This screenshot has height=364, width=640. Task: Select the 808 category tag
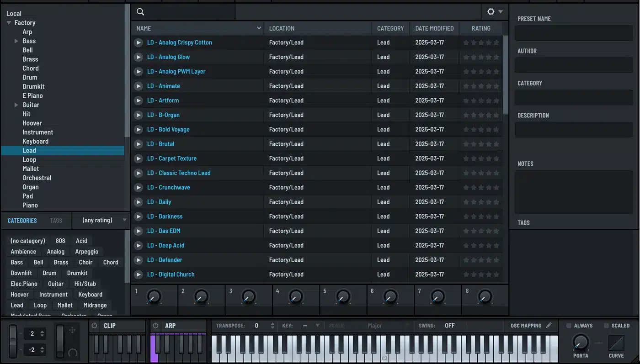(x=60, y=241)
